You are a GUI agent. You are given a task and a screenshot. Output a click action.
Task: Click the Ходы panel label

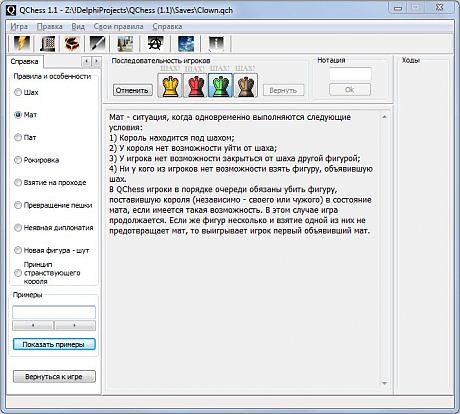click(x=410, y=60)
